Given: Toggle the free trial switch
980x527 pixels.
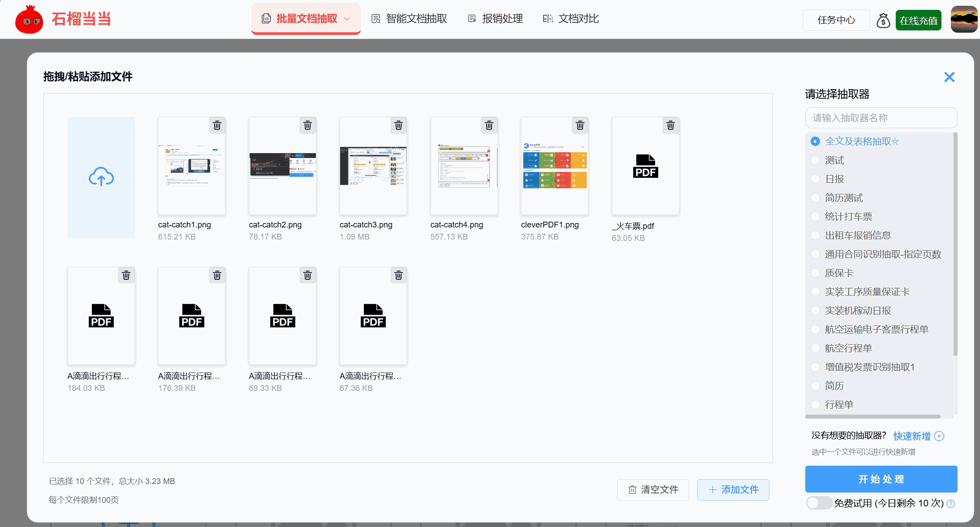Looking at the screenshot, I should point(819,503).
